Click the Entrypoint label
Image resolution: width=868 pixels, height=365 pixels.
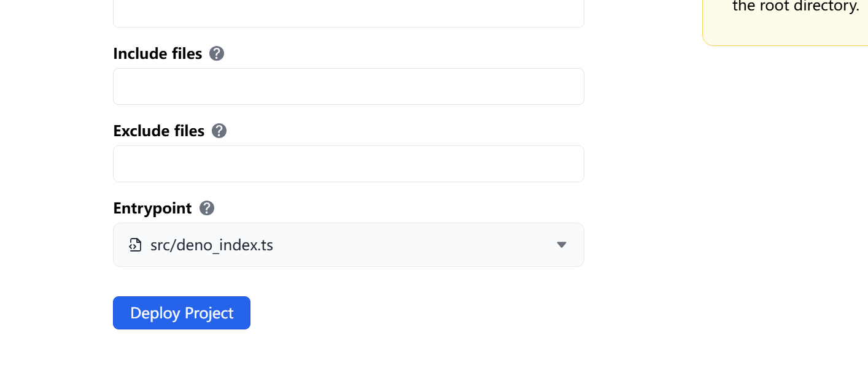pos(153,209)
